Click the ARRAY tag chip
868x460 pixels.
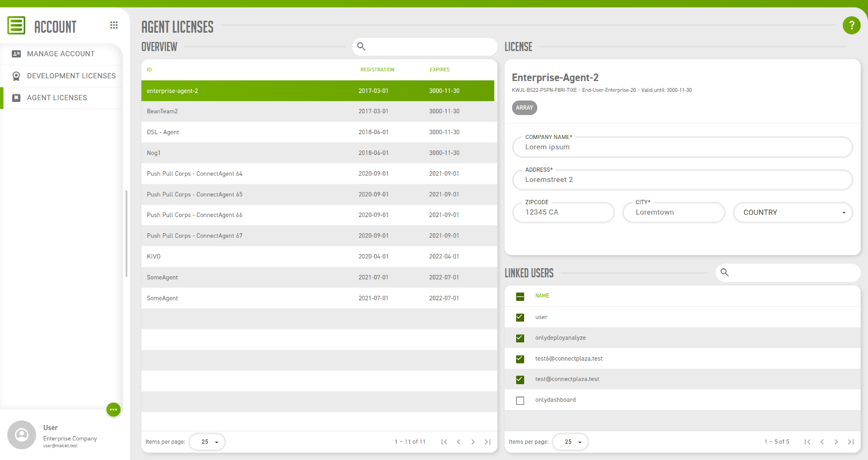pos(525,108)
